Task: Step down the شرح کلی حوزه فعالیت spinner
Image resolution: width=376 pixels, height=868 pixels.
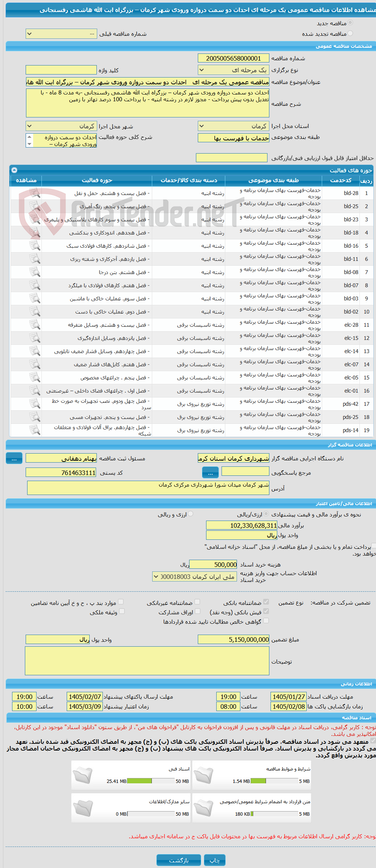Action: click(29, 144)
